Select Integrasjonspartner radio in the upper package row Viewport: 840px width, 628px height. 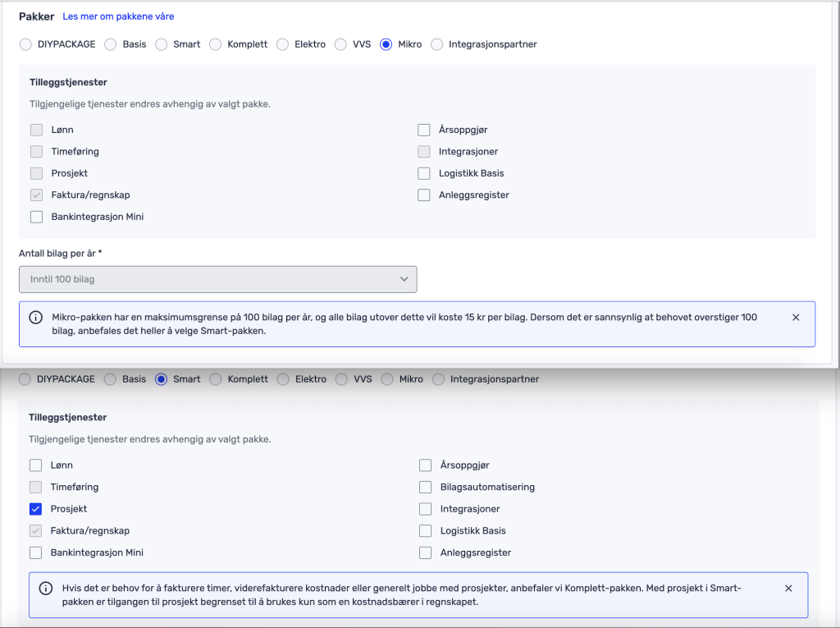click(x=436, y=44)
